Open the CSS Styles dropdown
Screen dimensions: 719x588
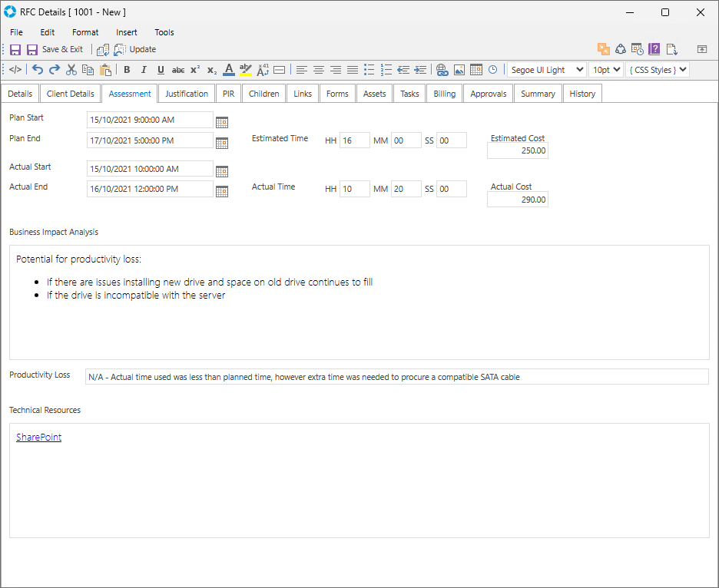pos(657,70)
